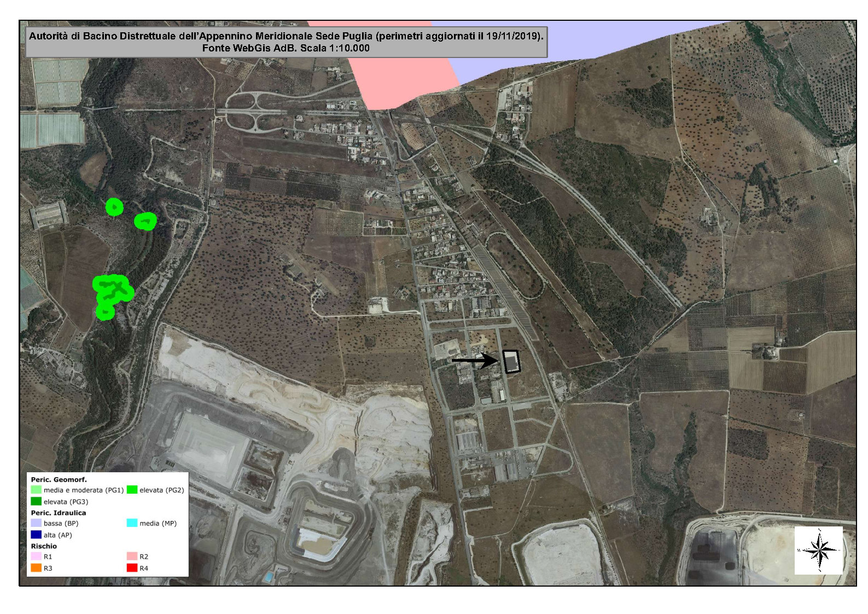
Task: Click the light green PG1 legend swatch
Action: click(36, 490)
